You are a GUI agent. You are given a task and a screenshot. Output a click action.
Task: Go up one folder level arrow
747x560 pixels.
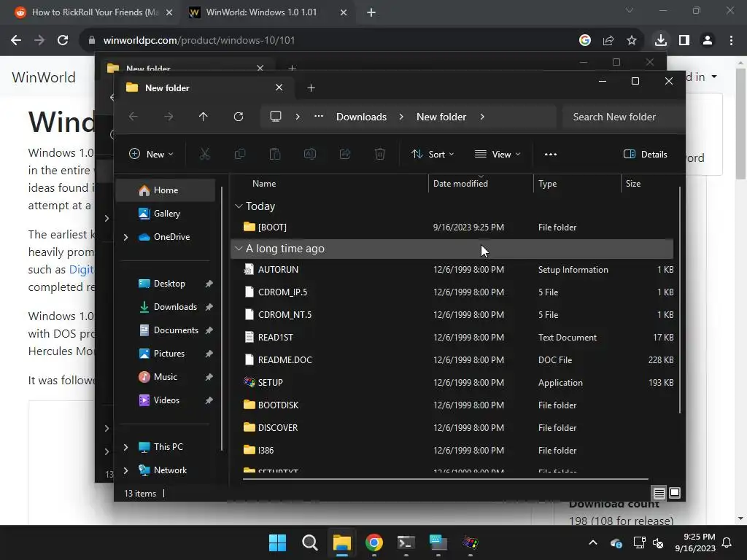coord(203,117)
